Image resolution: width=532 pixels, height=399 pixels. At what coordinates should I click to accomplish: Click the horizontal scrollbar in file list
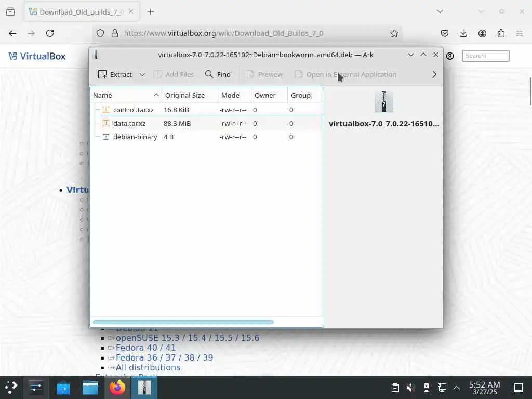(x=183, y=322)
